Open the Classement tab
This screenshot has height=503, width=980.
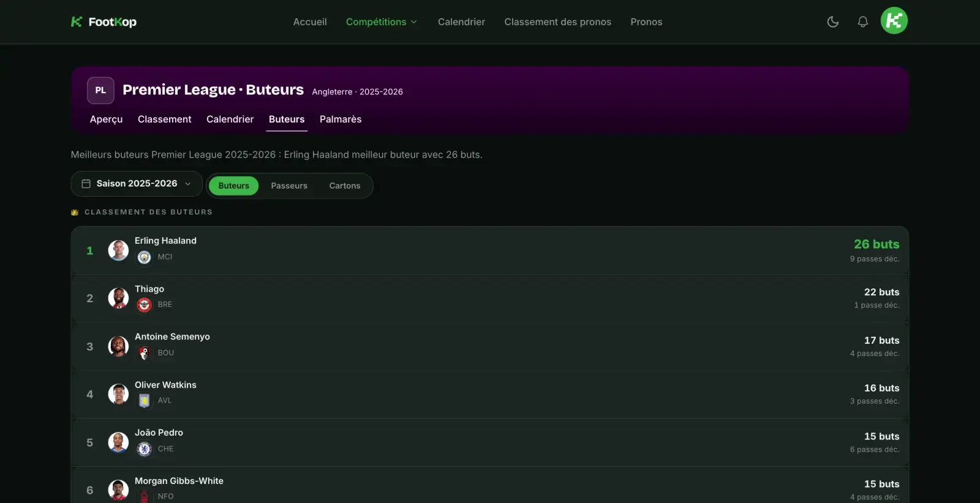pyautogui.click(x=164, y=119)
